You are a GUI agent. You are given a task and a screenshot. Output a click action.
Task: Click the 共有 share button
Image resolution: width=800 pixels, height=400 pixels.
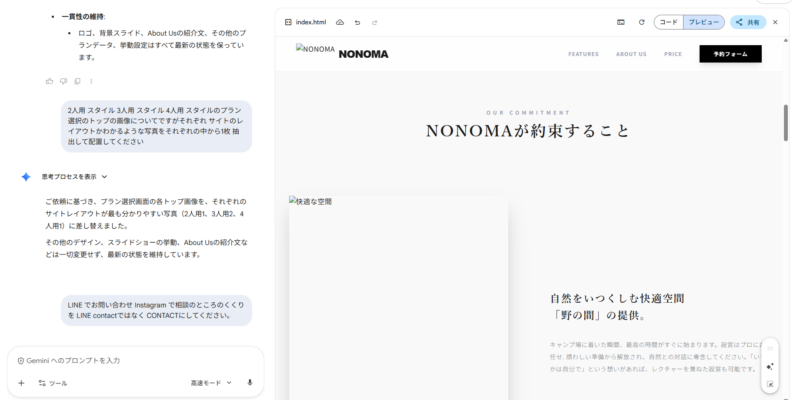click(x=748, y=22)
